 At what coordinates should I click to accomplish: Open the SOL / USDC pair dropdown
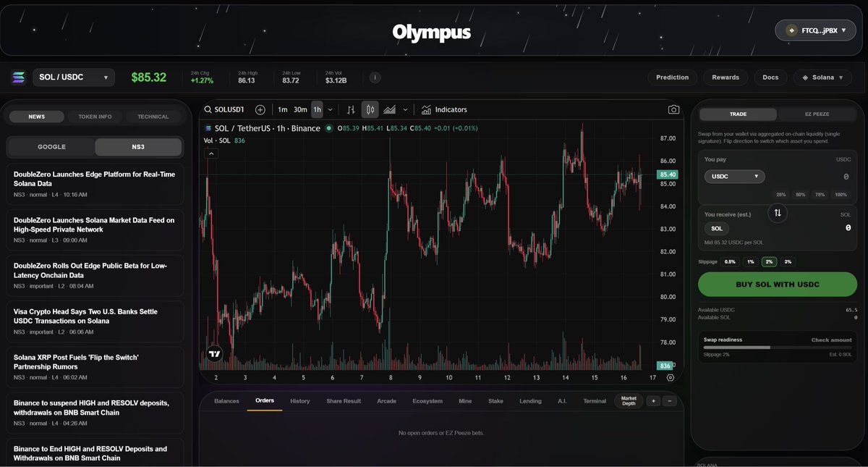74,77
